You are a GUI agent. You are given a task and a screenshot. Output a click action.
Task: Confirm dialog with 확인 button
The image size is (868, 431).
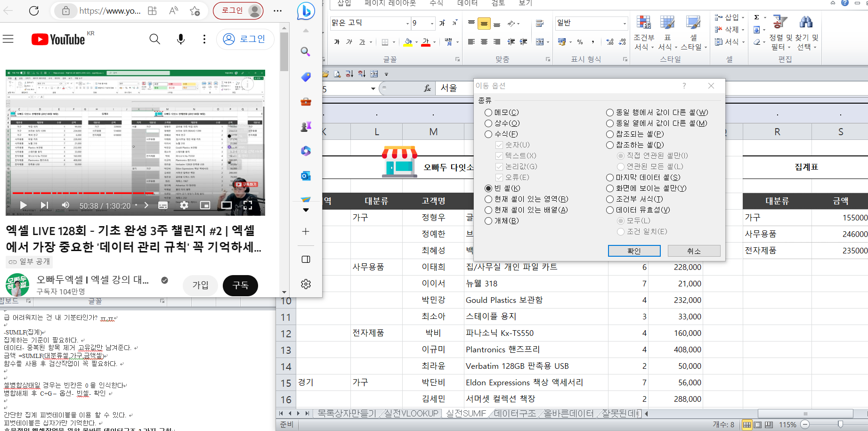click(634, 251)
